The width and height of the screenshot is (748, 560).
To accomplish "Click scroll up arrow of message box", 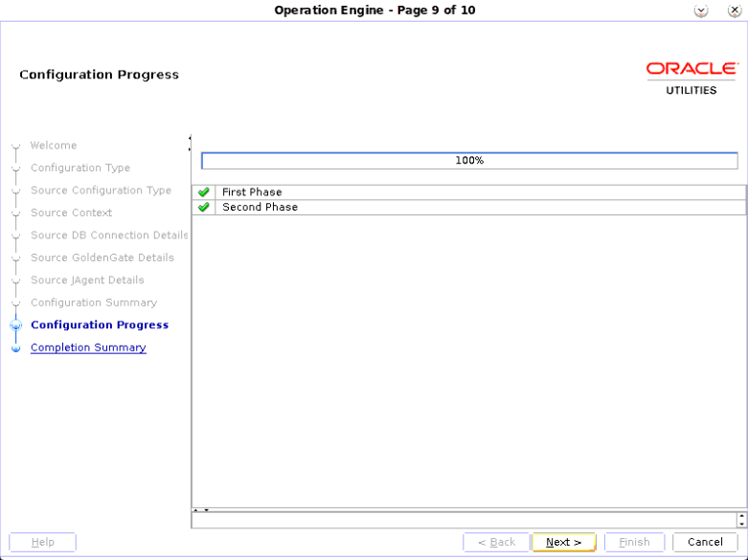I will click(x=741, y=516).
